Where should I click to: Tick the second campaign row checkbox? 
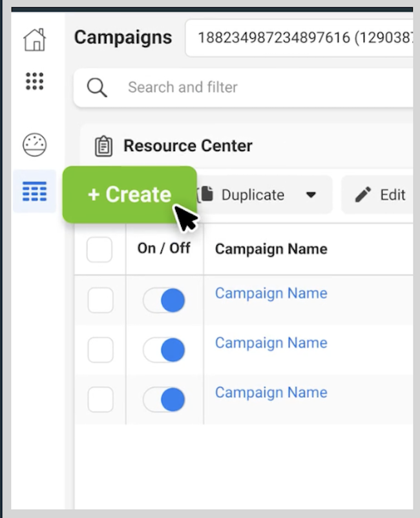tap(100, 350)
